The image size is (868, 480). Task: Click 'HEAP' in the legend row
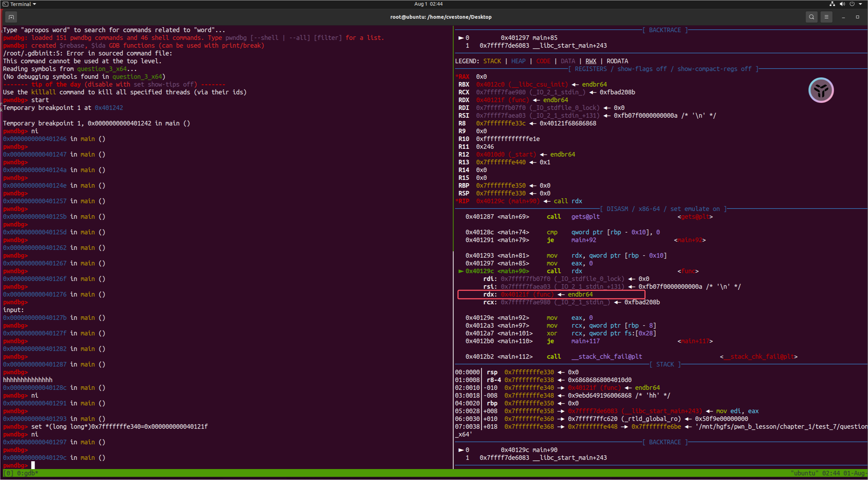518,61
